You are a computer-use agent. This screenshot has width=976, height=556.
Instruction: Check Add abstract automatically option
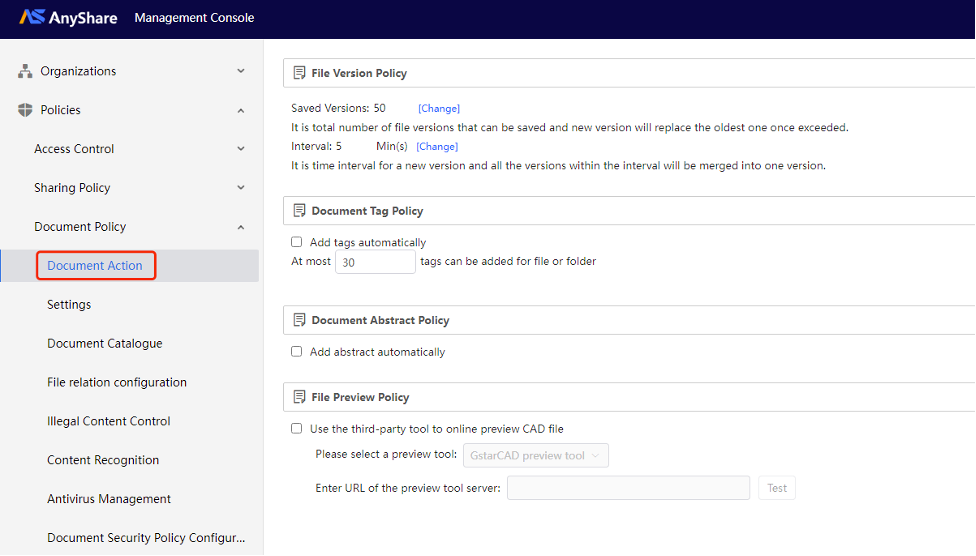(297, 352)
